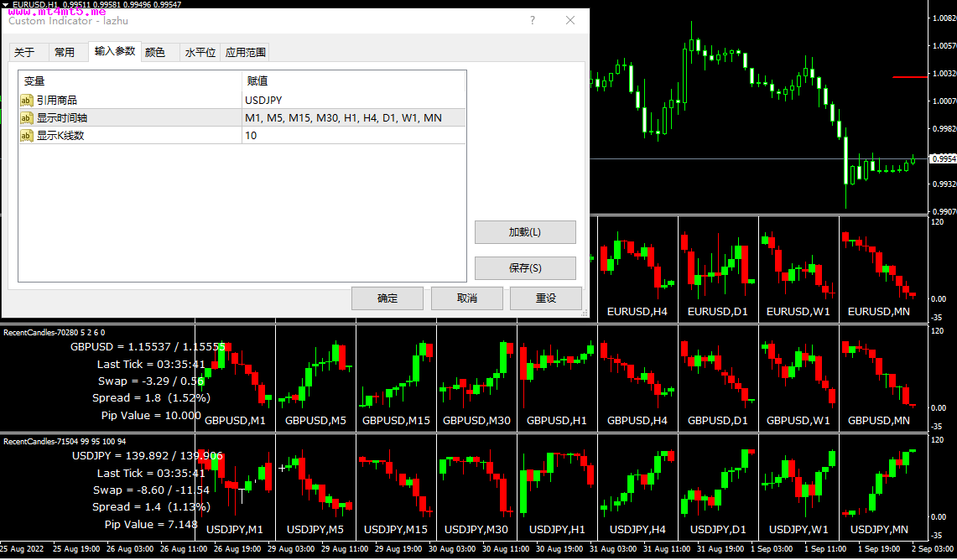
Task: Click the GBPUSD,MN mini chart
Action: 883,378
